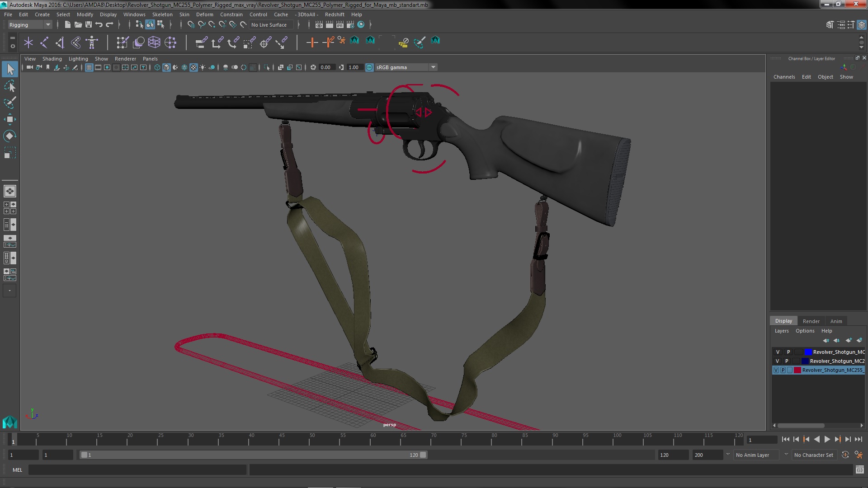Open the Skeleton menu
This screenshot has height=488, width=868.
(162, 14)
